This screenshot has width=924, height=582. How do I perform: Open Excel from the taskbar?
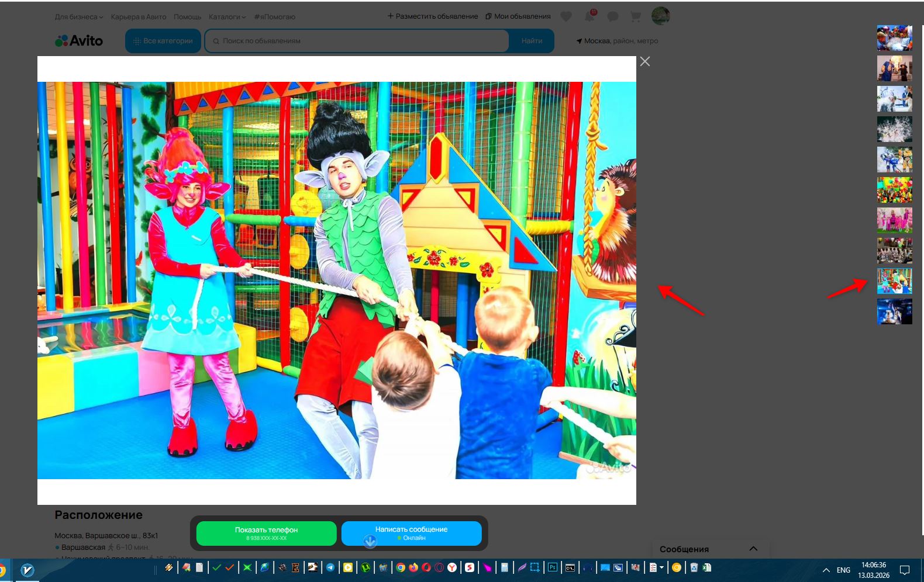707,567
